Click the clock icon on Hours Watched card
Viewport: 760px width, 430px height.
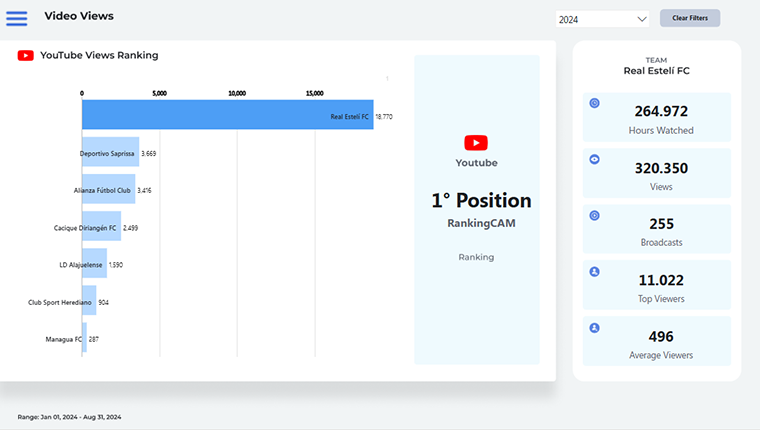(x=594, y=103)
